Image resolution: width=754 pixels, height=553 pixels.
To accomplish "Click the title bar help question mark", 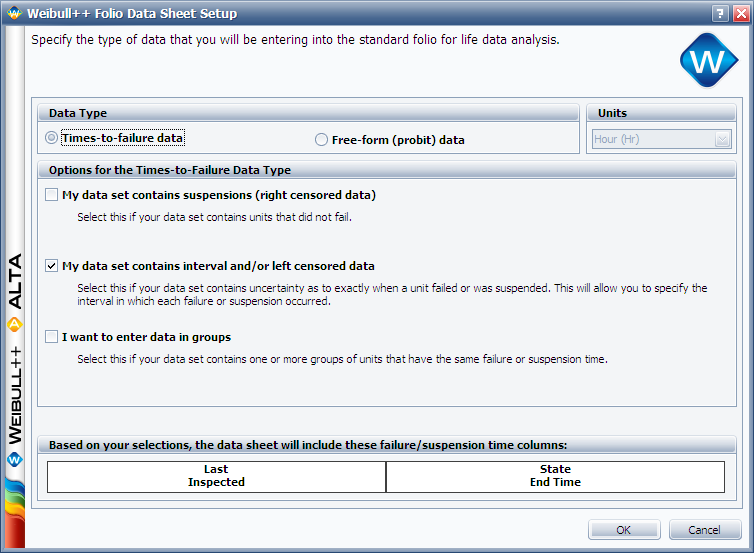I will pos(718,14).
